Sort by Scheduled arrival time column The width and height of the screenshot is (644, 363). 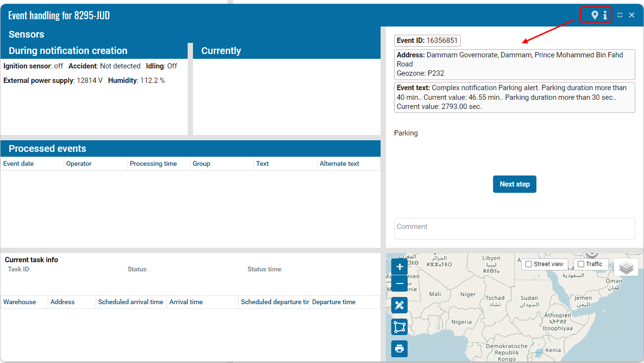point(131,302)
